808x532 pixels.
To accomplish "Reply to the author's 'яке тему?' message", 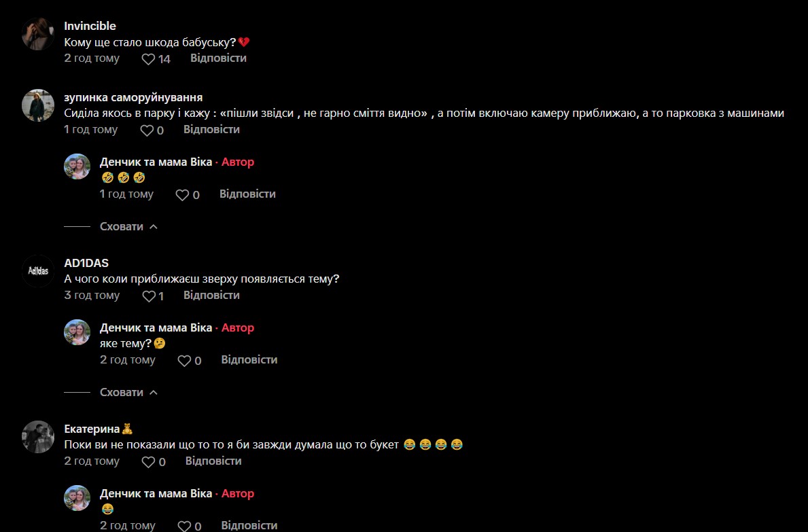I will point(249,359).
